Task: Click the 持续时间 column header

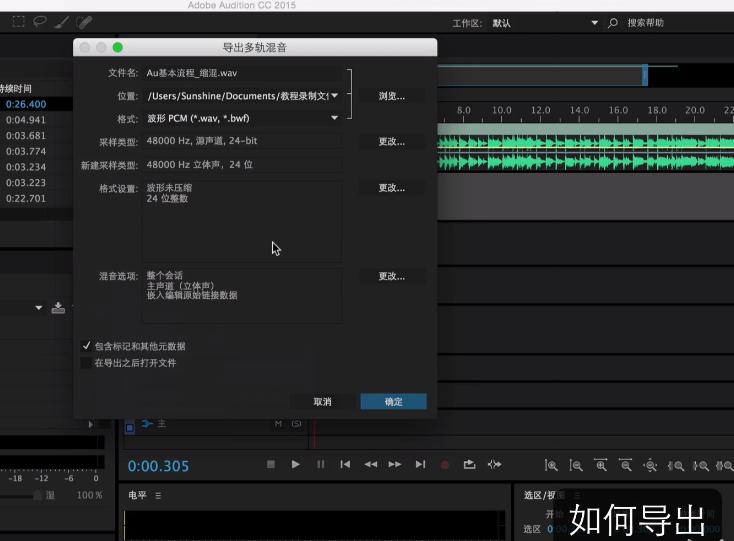Action: click(x=16, y=88)
